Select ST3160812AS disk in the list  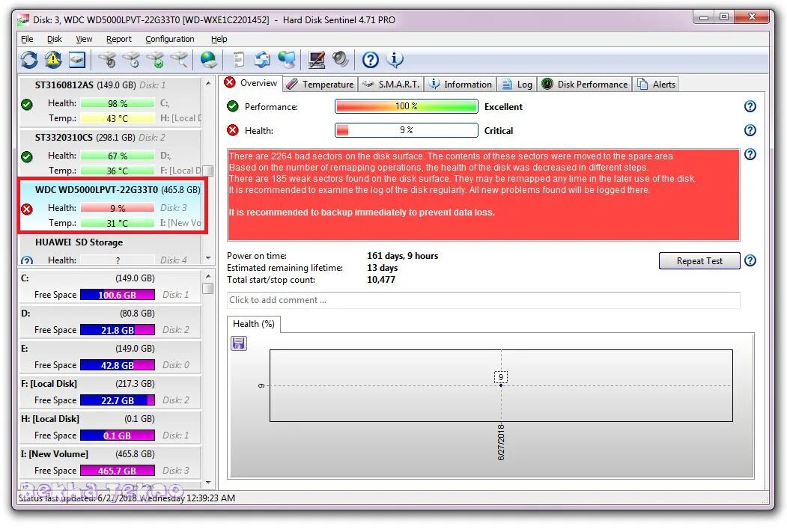pos(110,103)
